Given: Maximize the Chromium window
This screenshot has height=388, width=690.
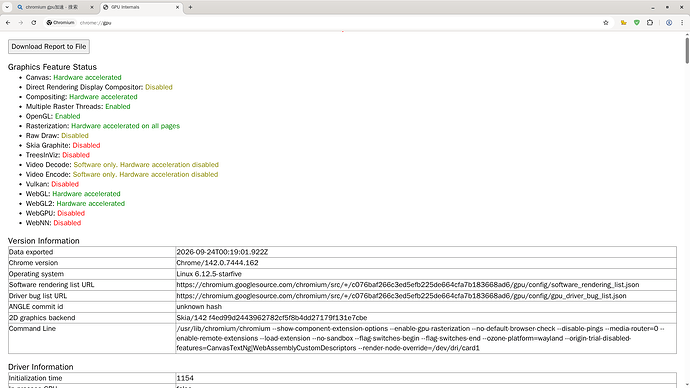Looking at the screenshot, I should click(x=667, y=7).
